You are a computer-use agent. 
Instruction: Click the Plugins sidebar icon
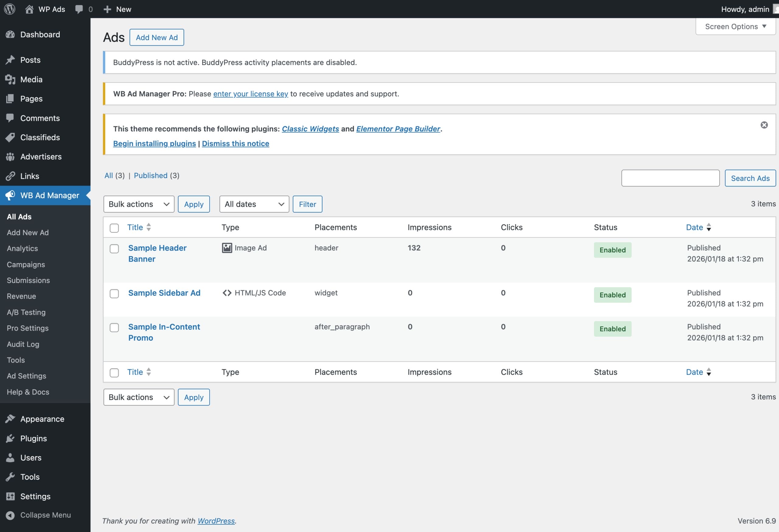[x=10, y=438]
